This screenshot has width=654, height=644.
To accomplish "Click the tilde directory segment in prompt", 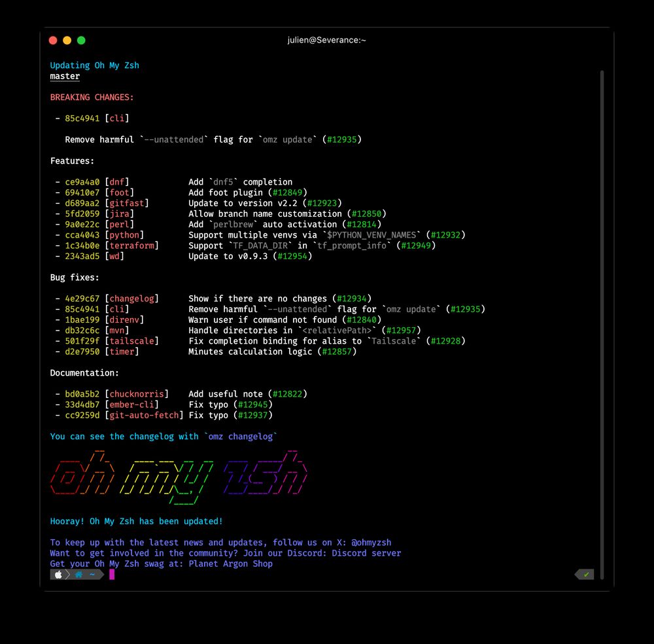I will tap(92, 575).
